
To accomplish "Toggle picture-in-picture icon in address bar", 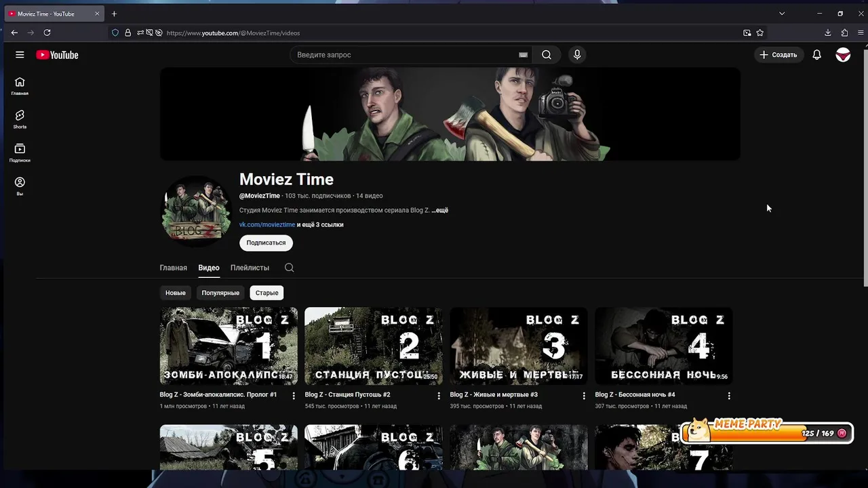I will click(747, 33).
